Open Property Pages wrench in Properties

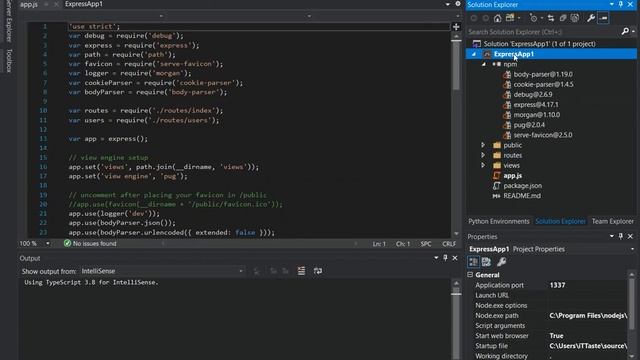pyautogui.click(x=502, y=262)
